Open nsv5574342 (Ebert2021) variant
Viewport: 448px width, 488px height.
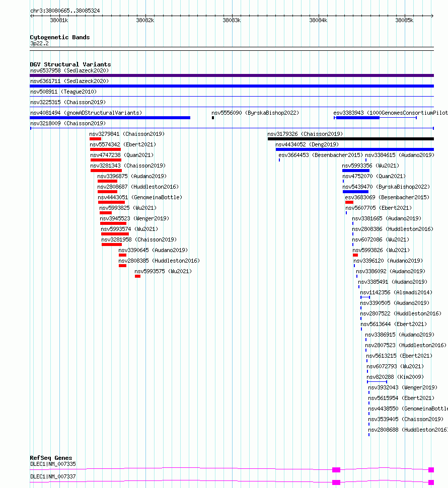[x=123, y=145]
